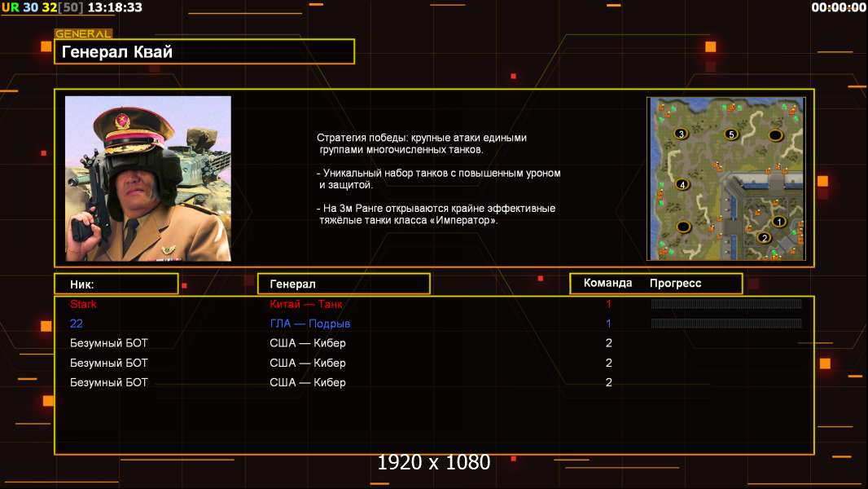Click the "Ник:" column header
Viewport: 868px width, 489px height.
(x=116, y=284)
